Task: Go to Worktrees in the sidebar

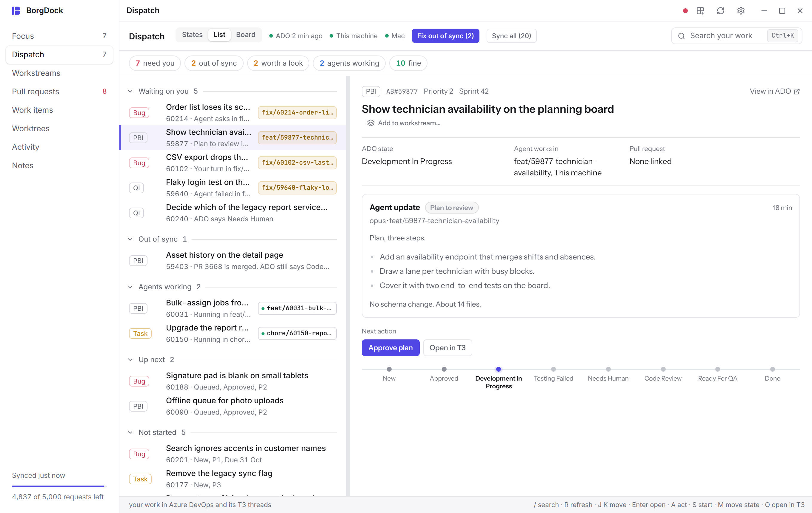Action: point(59,129)
